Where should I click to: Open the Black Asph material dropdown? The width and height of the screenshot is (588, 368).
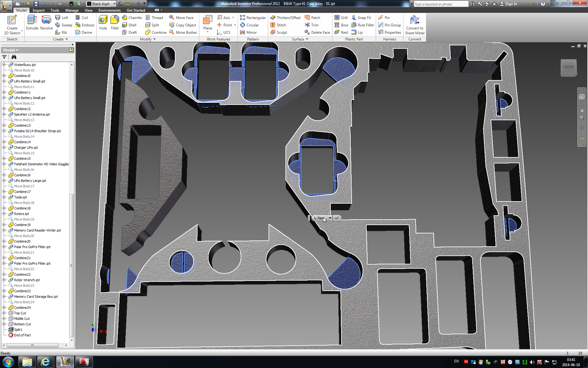(114, 4)
